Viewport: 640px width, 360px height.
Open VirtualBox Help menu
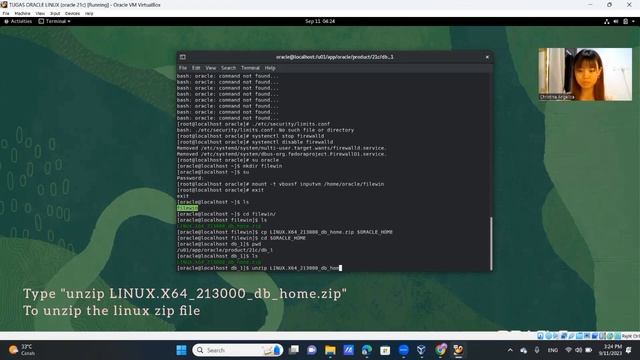click(x=89, y=13)
